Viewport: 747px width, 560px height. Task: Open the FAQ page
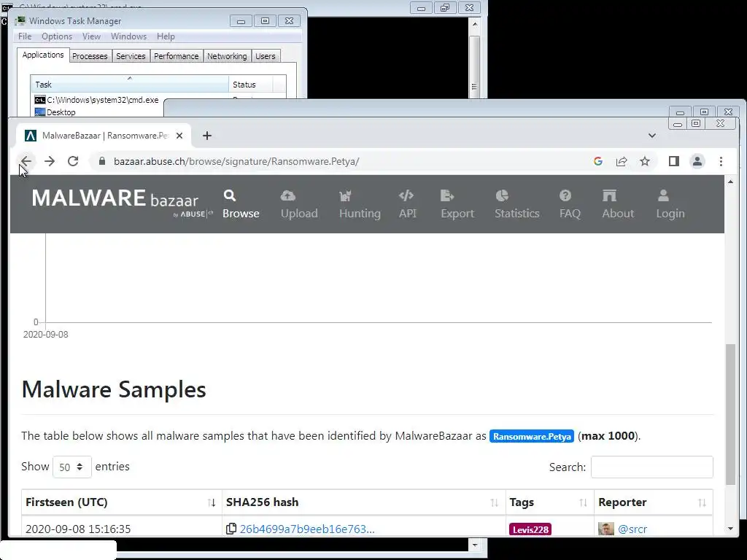(x=570, y=204)
